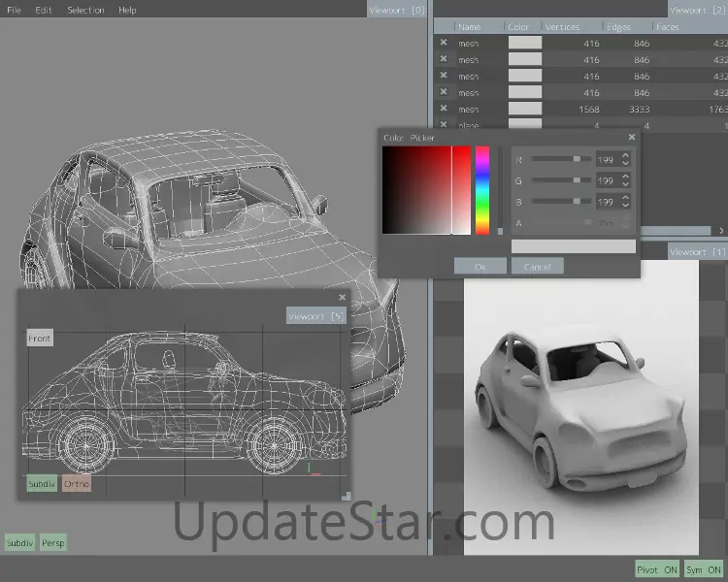
Task: Delete the mesh with 1568 vertices via X icon
Action: pos(444,108)
